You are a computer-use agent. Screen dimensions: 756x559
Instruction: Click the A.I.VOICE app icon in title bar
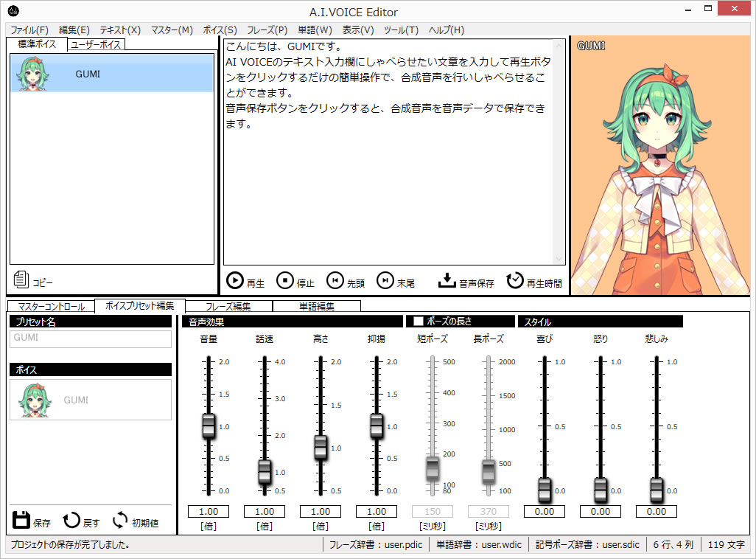tap(13, 10)
